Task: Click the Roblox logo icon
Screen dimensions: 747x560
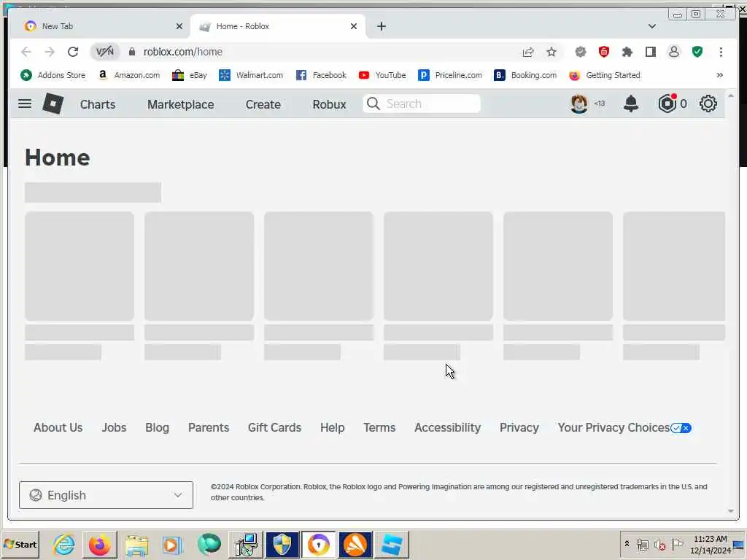Action: [x=53, y=104]
